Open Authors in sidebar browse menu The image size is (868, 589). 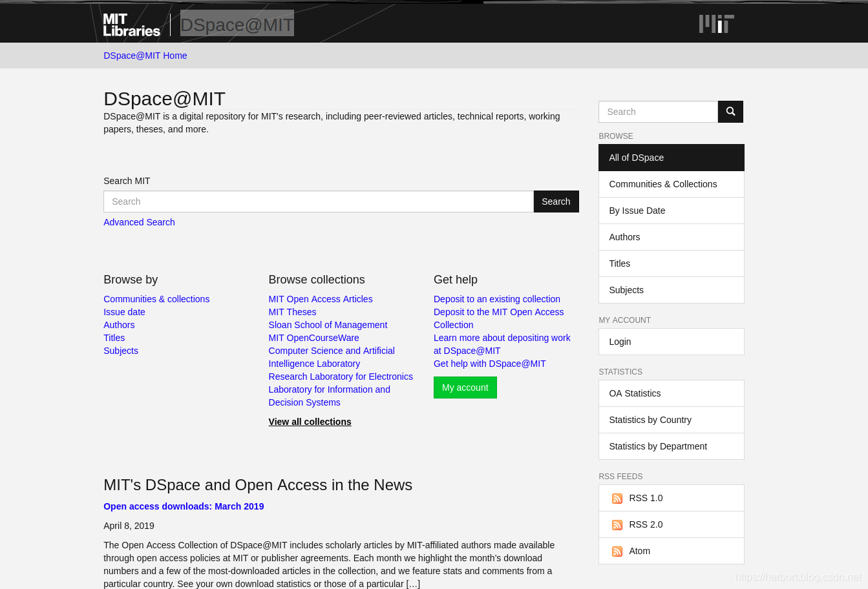(672, 237)
